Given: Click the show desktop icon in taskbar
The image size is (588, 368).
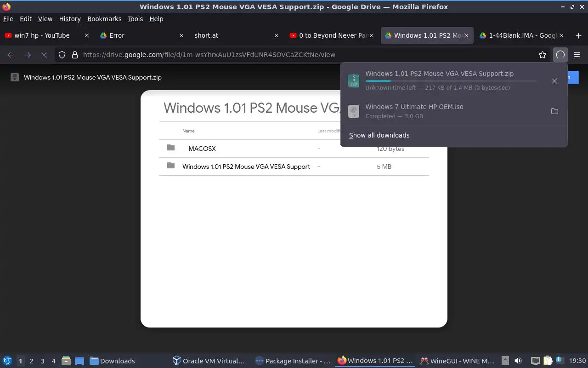Looking at the screenshot, I should (x=79, y=361).
